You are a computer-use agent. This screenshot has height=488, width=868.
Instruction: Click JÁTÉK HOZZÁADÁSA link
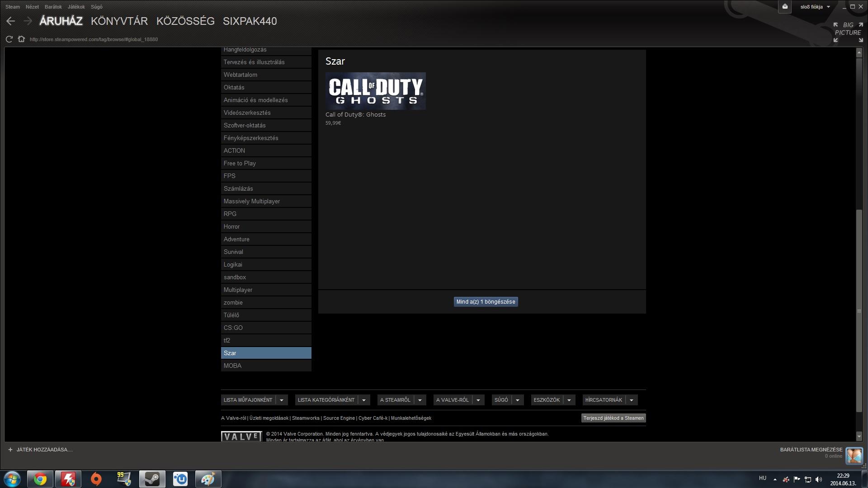click(x=44, y=450)
